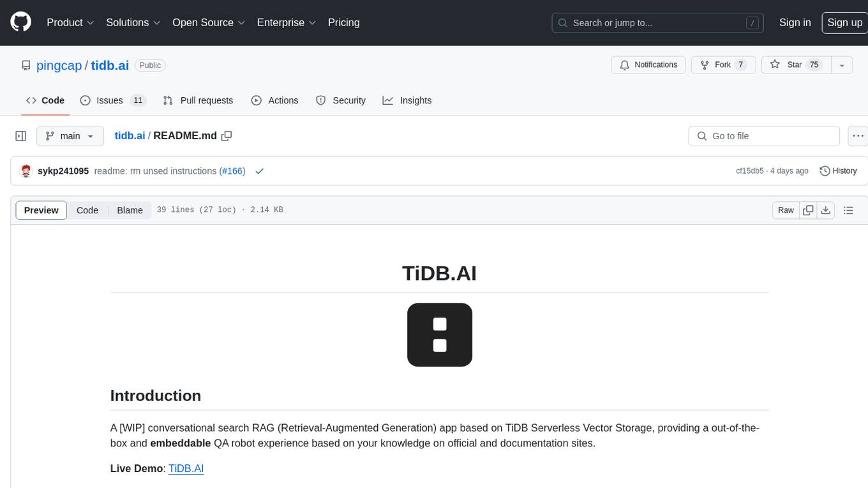Expand the Product menu
The width and height of the screenshot is (868, 488).
tap(70, 22)
